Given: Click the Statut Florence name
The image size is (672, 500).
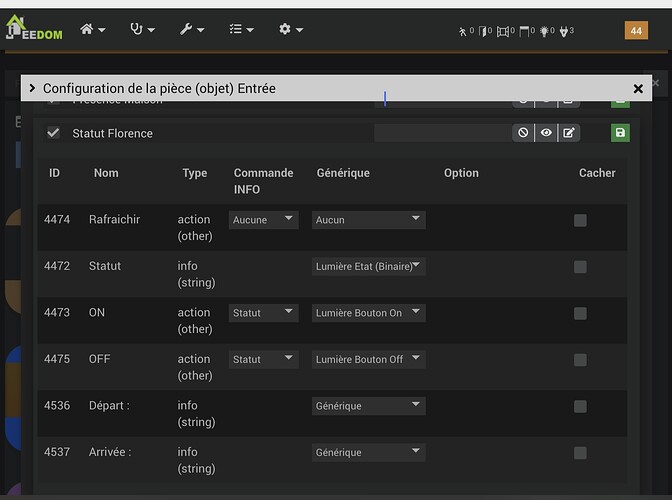Looking at the screenshot, I should 112,133.
